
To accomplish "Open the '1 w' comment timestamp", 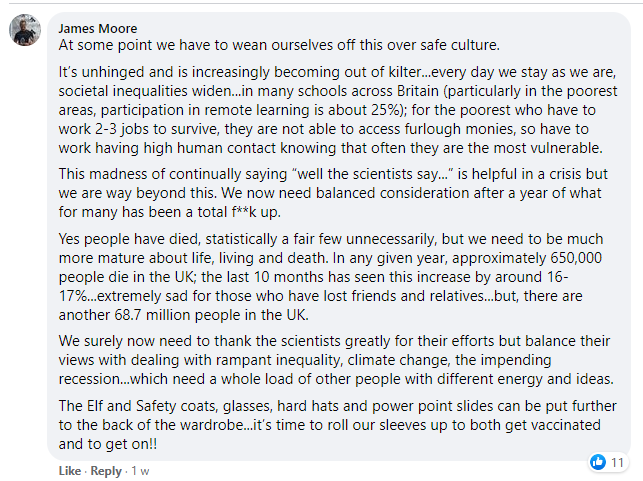I will pos(140,471).
